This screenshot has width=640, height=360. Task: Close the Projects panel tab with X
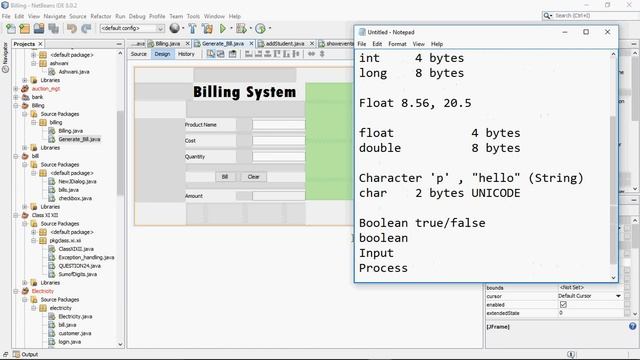pos(40,44)
